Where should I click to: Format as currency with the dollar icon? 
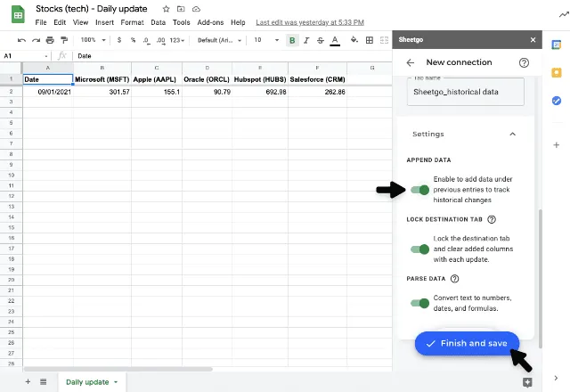tap(119, 40)
